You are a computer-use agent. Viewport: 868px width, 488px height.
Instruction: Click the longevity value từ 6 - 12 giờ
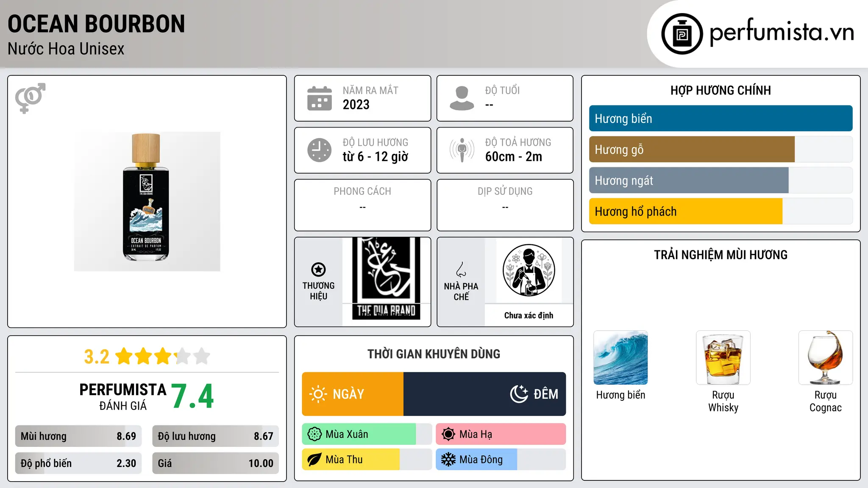376,157
